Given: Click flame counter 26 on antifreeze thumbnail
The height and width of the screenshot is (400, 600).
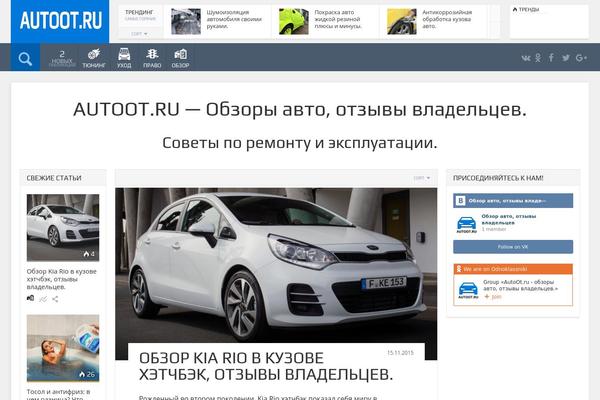Looking at the screenshot, I should click(87, 374).
